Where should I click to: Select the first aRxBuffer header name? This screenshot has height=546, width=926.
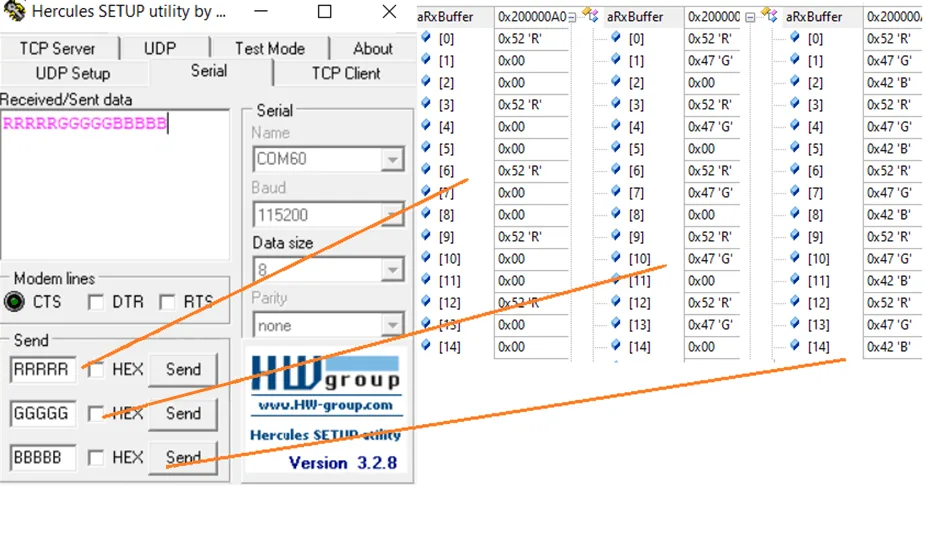pos(445,17)
